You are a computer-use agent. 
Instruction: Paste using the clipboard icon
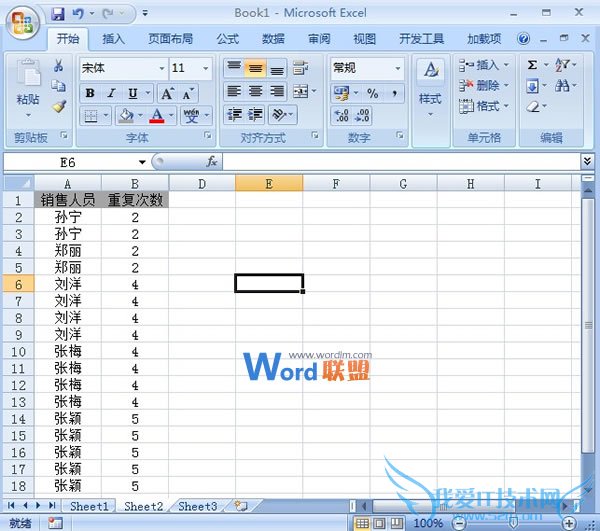(x=28, y=72)
